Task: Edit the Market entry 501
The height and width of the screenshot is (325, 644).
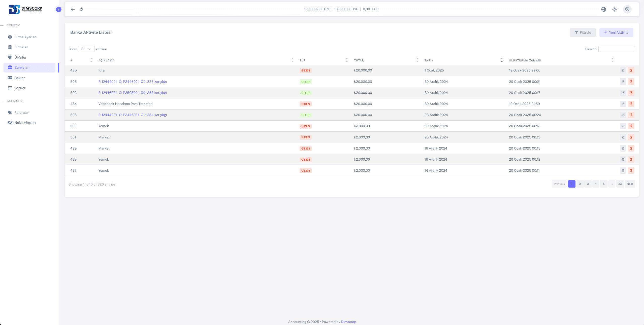Action: [x=623, y=137]
